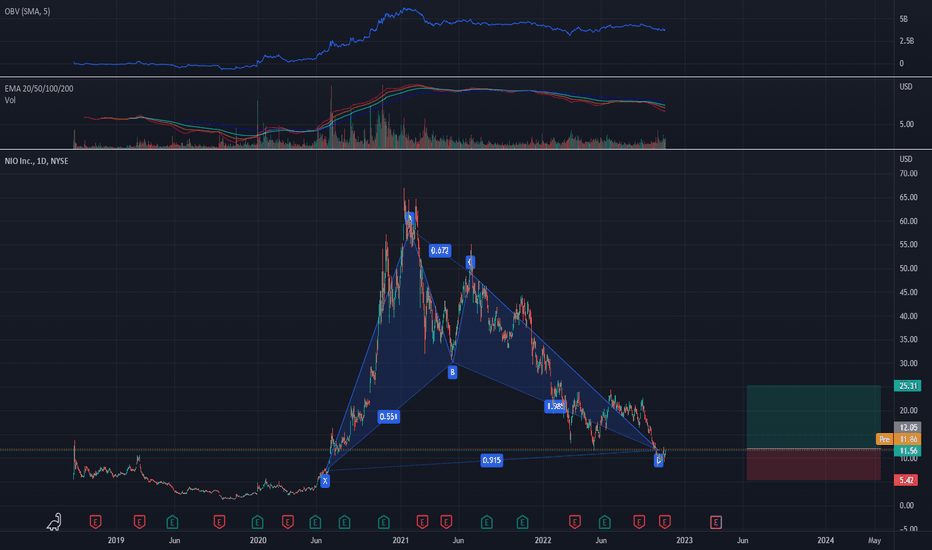Image resolution: width=932 pixels, height=550 pixels.
Task: Click the 1.585 ratio label on the pattern
Action: pos(555,406)
